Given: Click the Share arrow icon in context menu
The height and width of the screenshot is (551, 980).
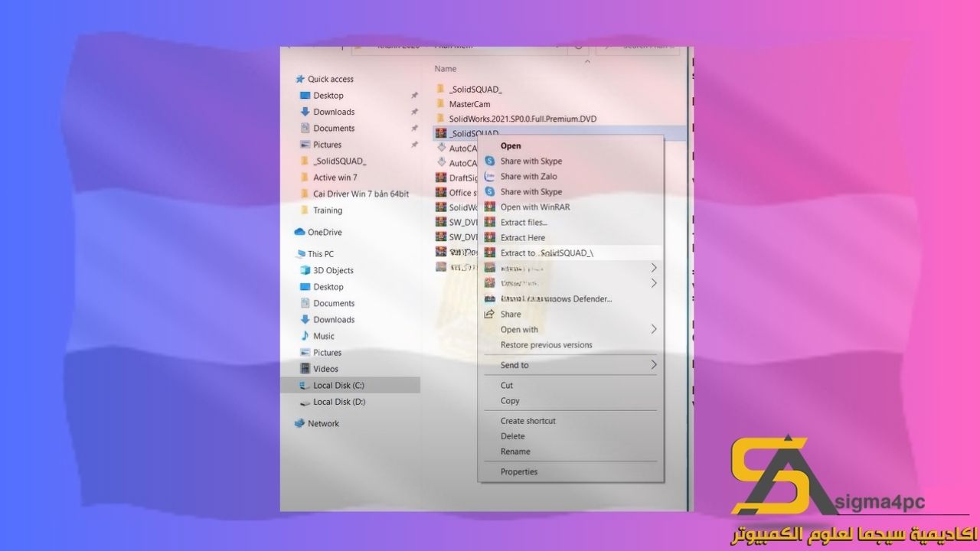Looking at the screenshot, I should 490,315.
